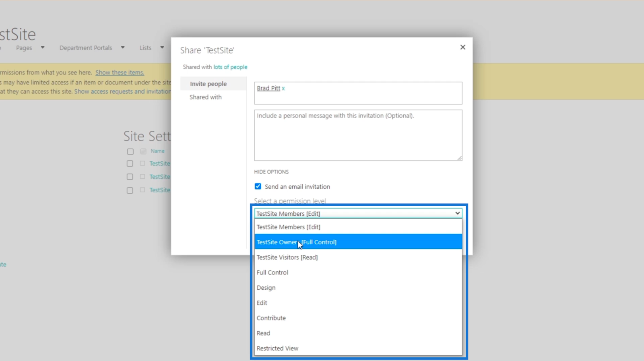Screen dimensions: 644x361
Task: Open the Pages navigation item
Action: (24, 48)
